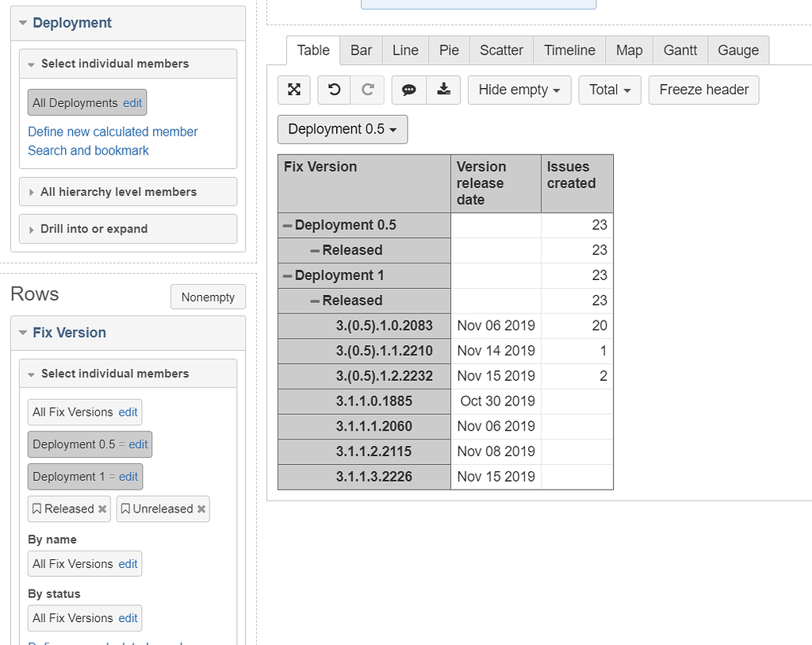Open the Hide empty dropdown
Screen dimensions: 812x645
[519, 90]
